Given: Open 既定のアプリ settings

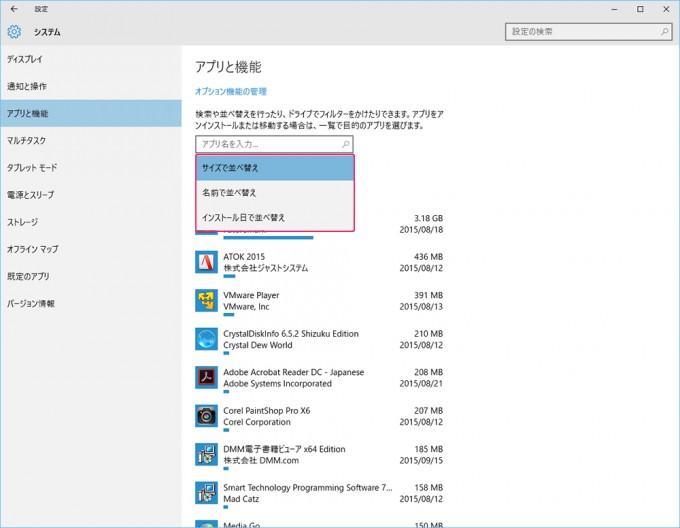Looking at the screenshot, I should tap(91, 276).
